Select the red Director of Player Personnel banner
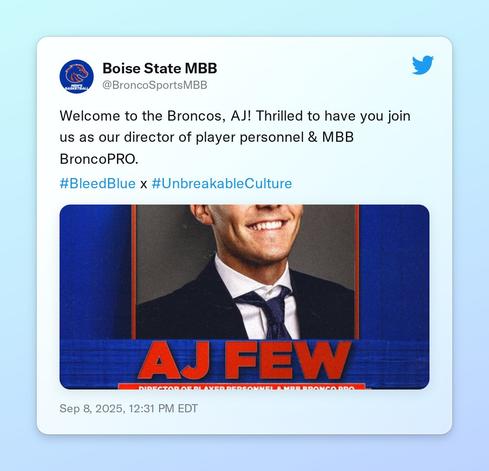Image resolution: width=489 pixels, height=471 pixels. [x=242, y=387]
